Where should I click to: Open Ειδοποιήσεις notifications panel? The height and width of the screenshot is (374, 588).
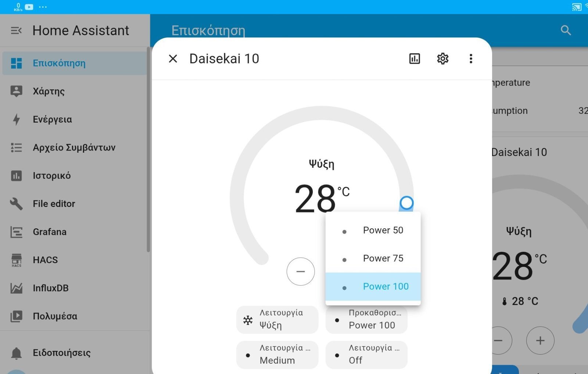coord(75,353)
